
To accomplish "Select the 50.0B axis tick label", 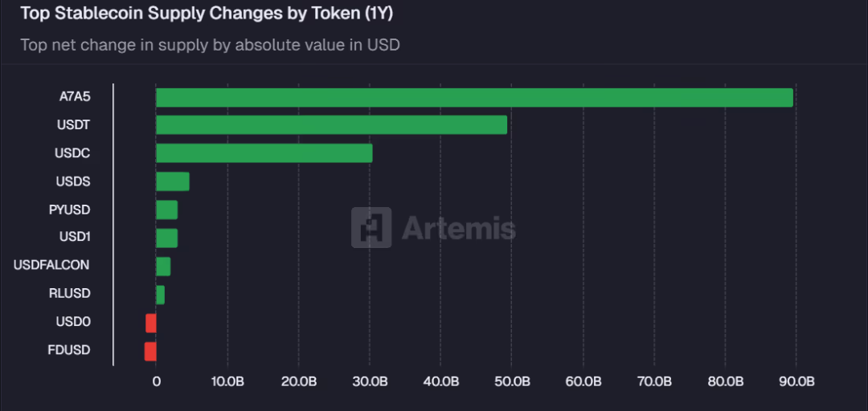I will point(511,380).
